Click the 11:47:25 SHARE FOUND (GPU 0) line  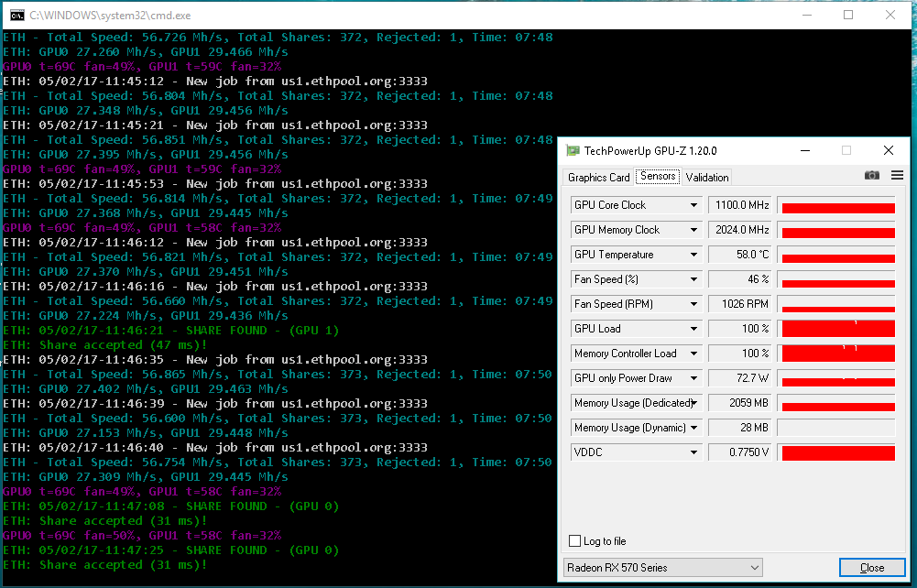tap(170, 550)
